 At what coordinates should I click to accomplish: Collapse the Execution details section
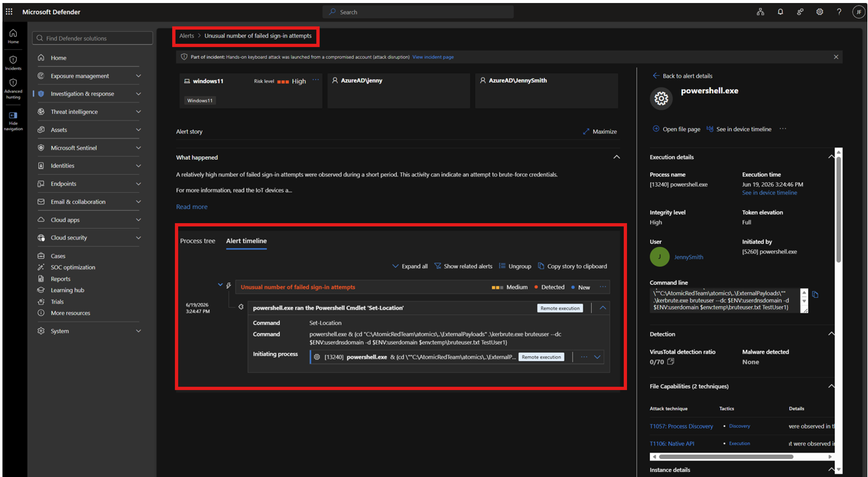click(x=831, y=157)
